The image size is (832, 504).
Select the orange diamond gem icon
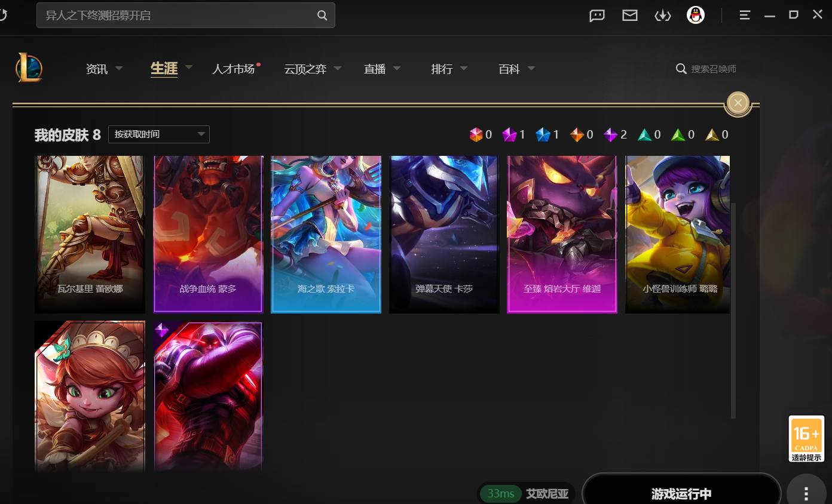(x=577, y=135)
